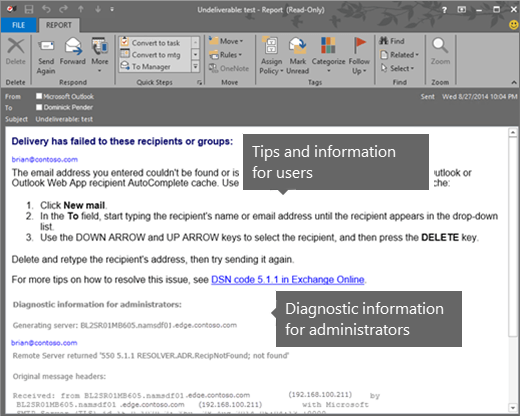Open Assign Policy menu

(271, 56)
